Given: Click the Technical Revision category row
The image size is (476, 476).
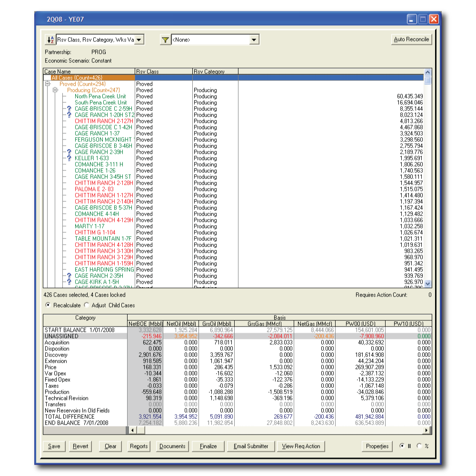Looking at the screenshot, I should [237, 398].
